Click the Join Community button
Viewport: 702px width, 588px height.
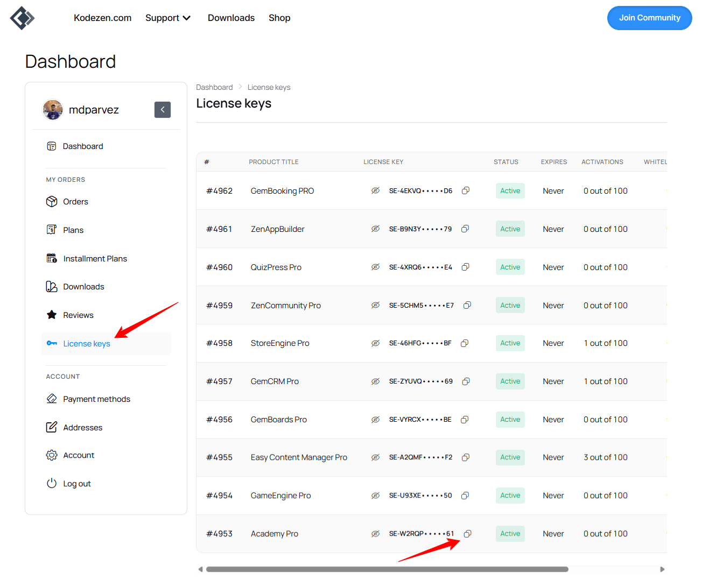pyautogui.click(x=649, y=18)
